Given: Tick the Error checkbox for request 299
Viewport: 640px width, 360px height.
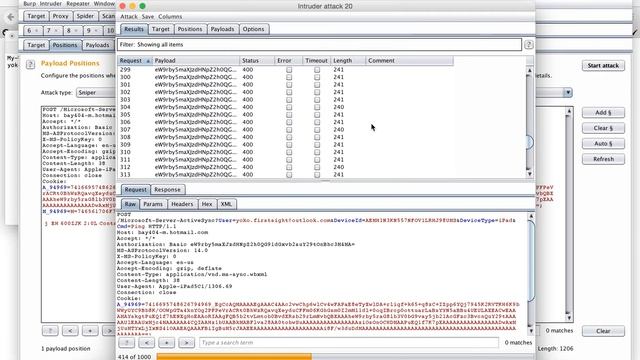Looking at the screenshot, I should 289,70.
